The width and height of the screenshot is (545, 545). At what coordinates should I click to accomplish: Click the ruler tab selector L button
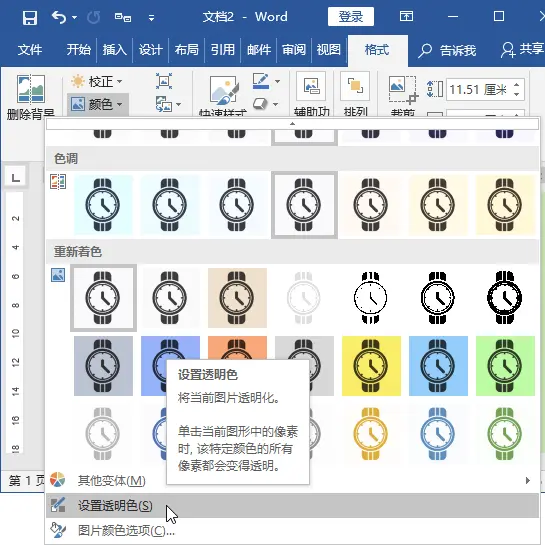click(15, 178)
